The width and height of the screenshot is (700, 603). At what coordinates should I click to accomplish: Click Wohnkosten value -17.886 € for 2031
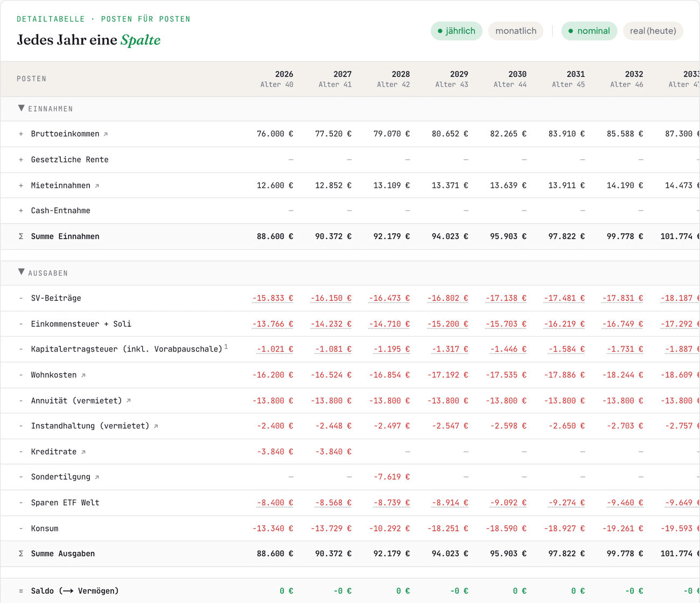click(x=564, y=375)
